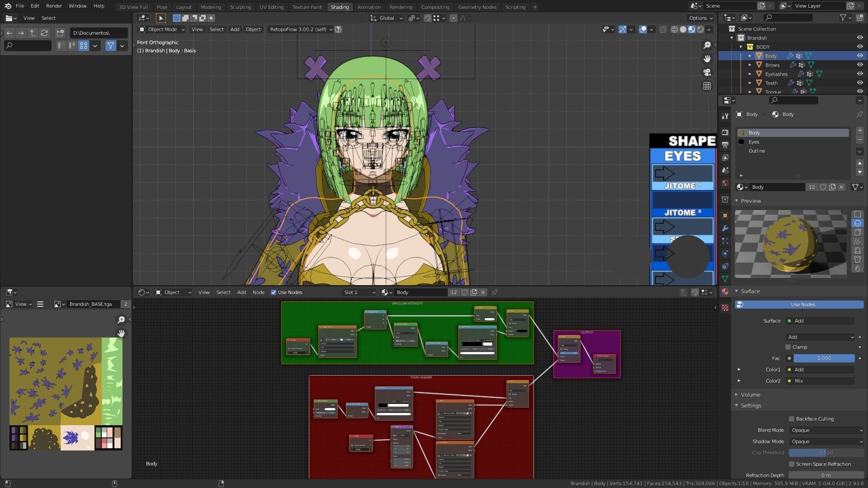Create new folder in file browser
The height and width of the screenshot is (488, 868).
point(60,33)
